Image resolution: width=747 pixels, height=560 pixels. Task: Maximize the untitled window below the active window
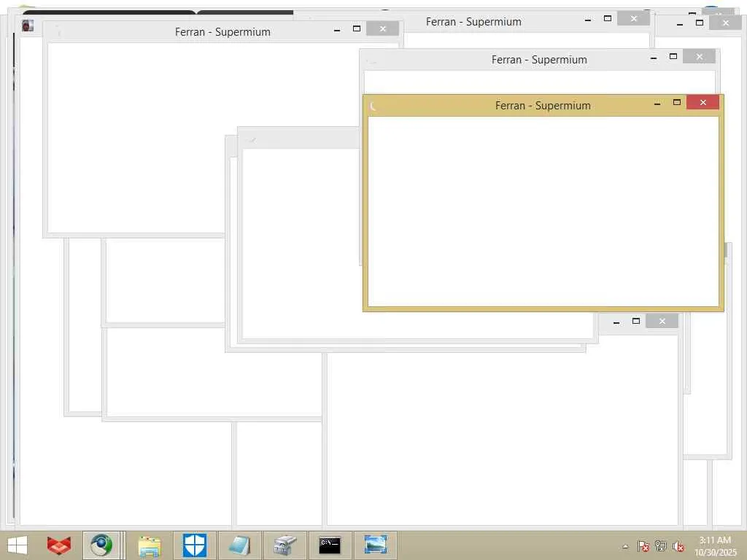coord(636,321)
